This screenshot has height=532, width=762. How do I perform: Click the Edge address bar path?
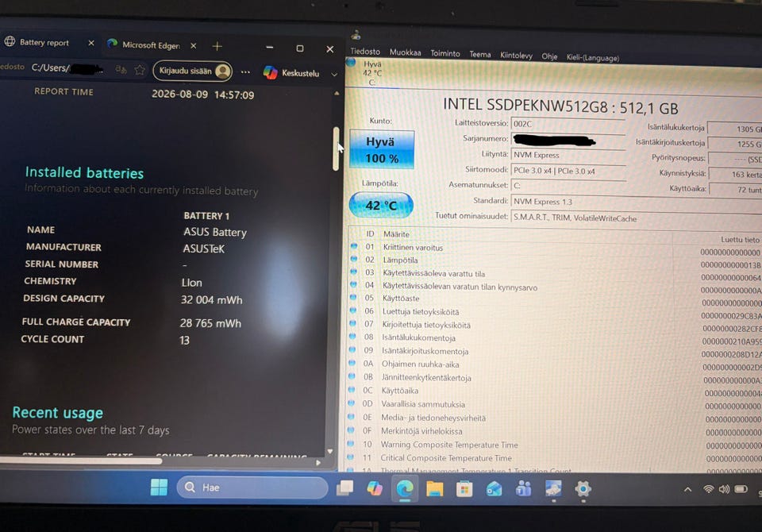[x=67, y=68]
